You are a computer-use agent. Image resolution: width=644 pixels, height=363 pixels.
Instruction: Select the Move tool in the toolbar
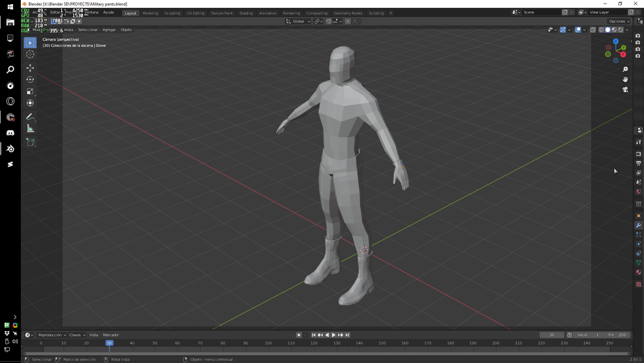[30, 67]
